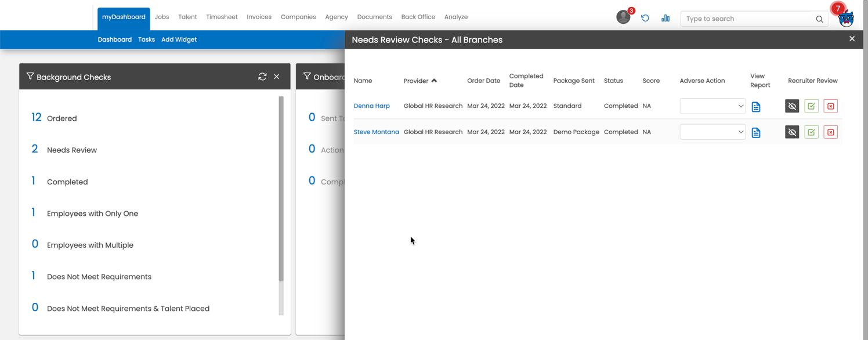868x340 pixels.
Task: Toggle hide-eye icon for Steve Montana
Action: click(x=792, y=132)
